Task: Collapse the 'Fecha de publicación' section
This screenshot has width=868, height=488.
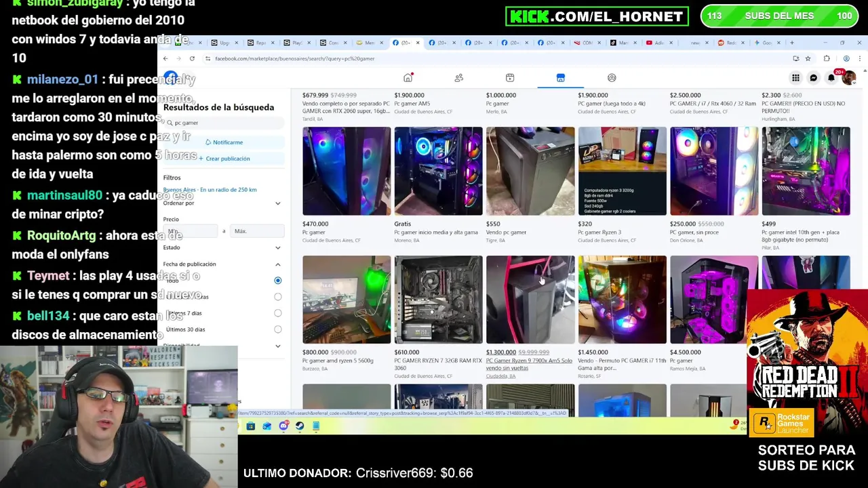Action: pyautogui.click(x=277, y=264)
